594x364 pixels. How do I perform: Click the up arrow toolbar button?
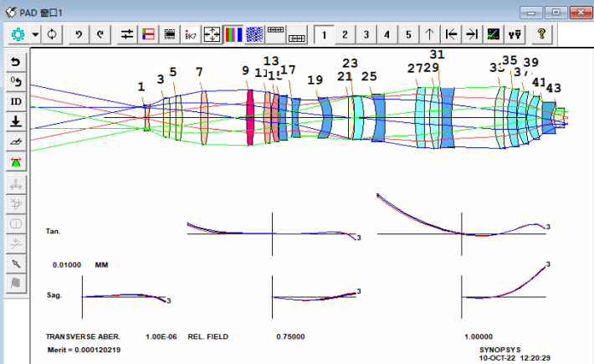point(429,35)
